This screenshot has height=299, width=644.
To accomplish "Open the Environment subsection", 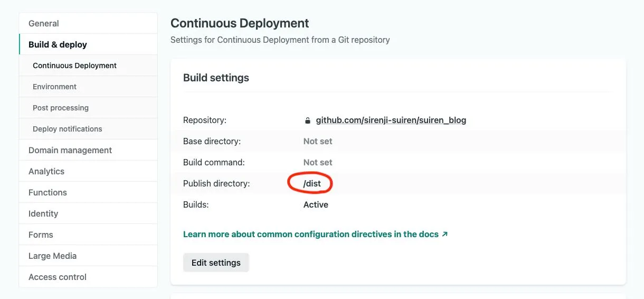I will (x=54, y=87).
